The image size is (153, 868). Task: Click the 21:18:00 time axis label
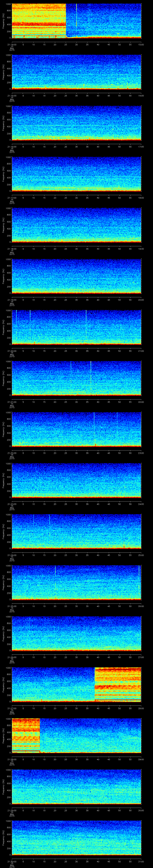[x=12, y=249]
